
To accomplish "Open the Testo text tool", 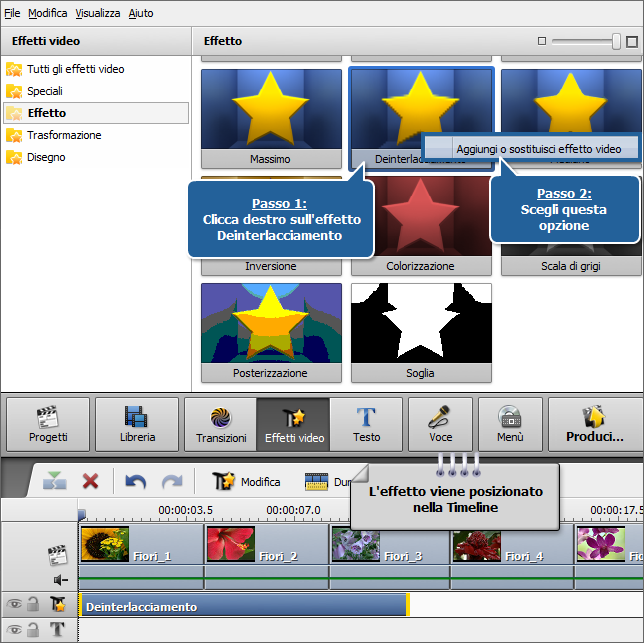I will (366, 424).
